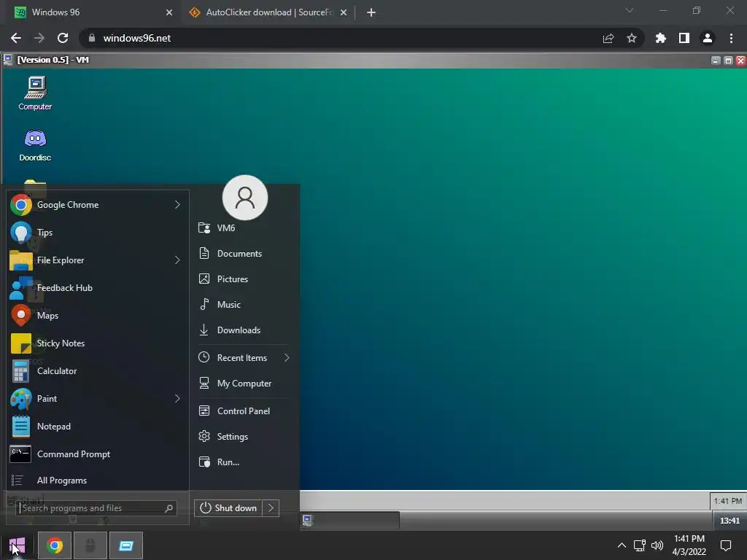The width and height of the screenshot is (747, 560).
Task: Click the search programs and files field
Action: pyautogui.click(x=96, y=508)
